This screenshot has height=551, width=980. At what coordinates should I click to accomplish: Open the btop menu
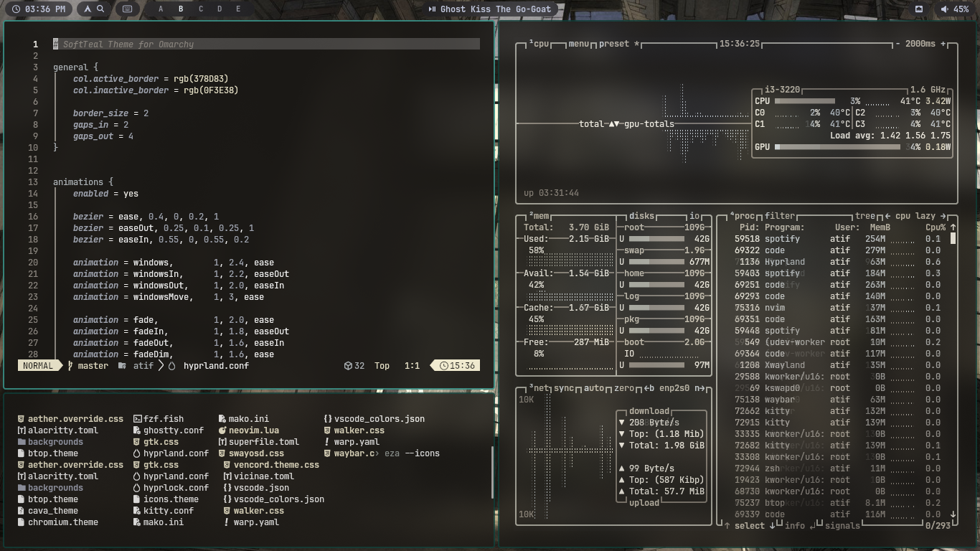[579, 44]
